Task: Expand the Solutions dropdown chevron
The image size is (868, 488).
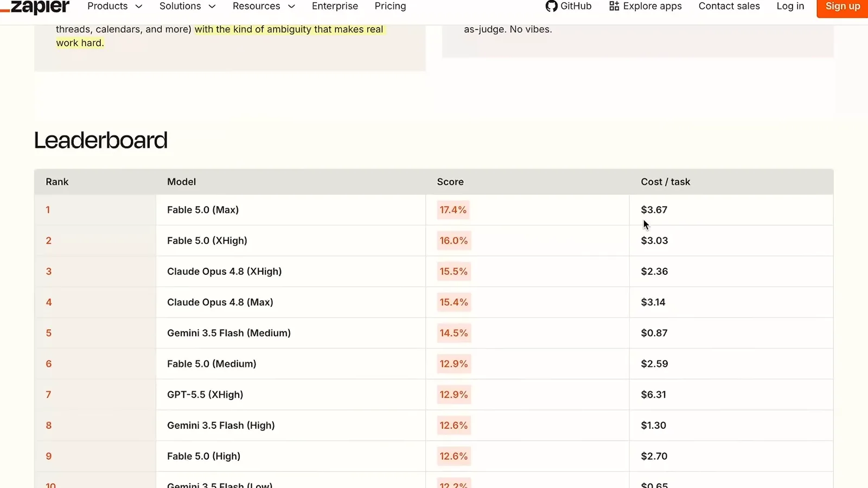Action: tap(212, 7)
